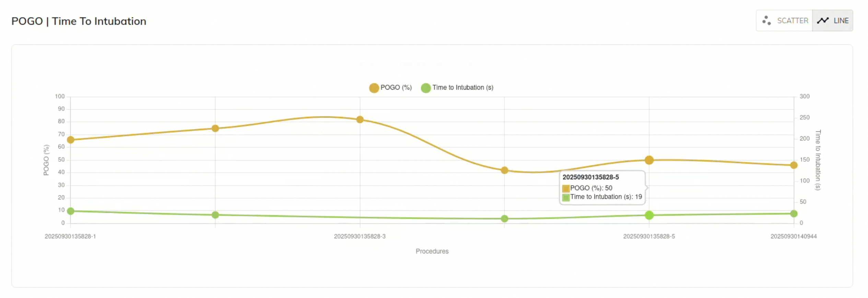Switch to the SCATTER view label

[792, 21]
